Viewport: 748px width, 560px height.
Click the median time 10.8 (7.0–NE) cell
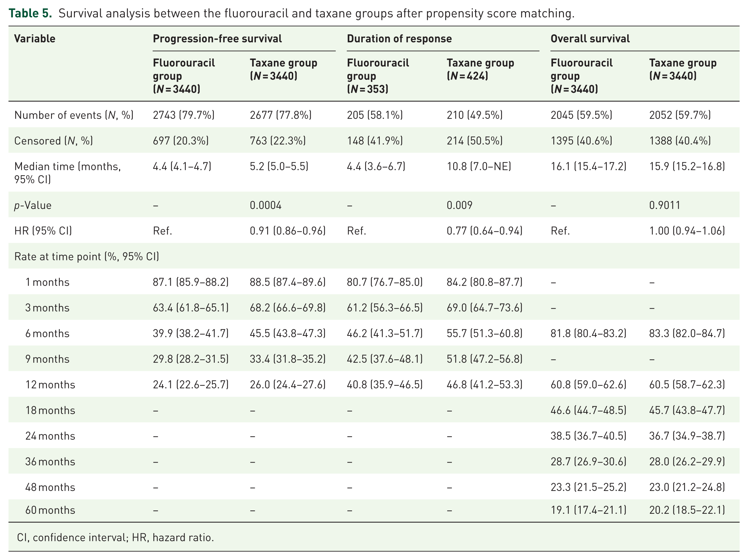click(478, 166)
